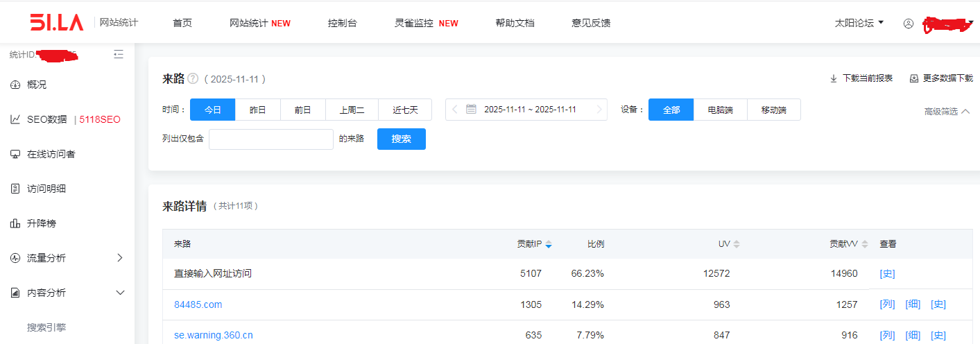Collapse the sidebar with the menu-fold icon
Viewport: 980px width, 344px height.
[119, 54]
